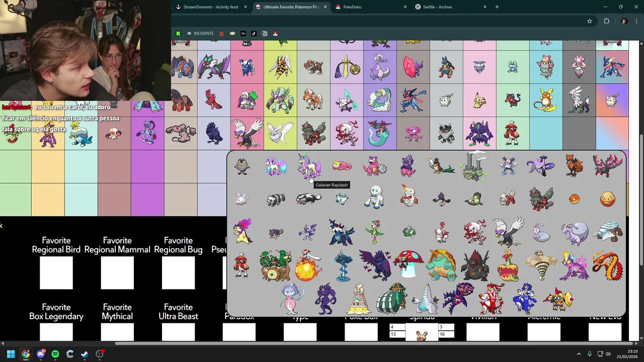The image size is (644, 362).
Task: Choose Hisuian Lilligant in the popup
Action: pyautogui.click(x=375, y=232)
